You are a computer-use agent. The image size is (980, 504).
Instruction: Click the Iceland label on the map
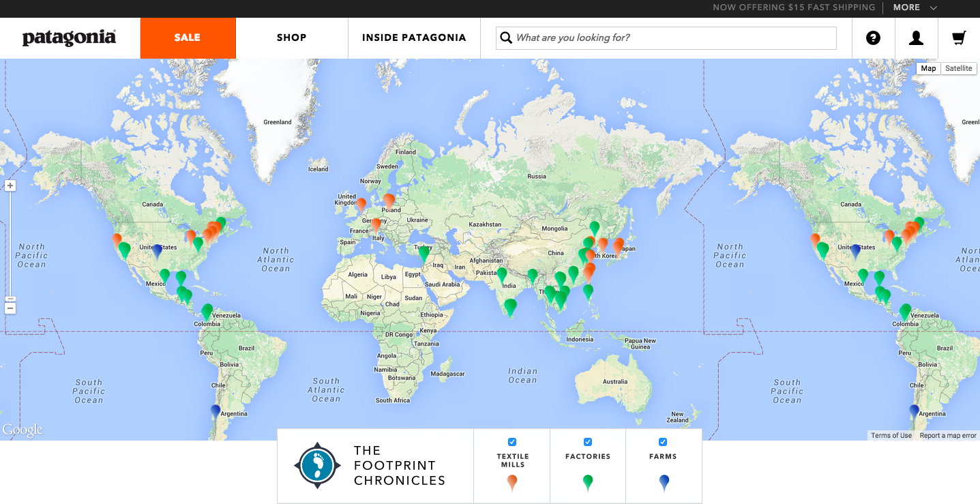(x=318, y=169)
